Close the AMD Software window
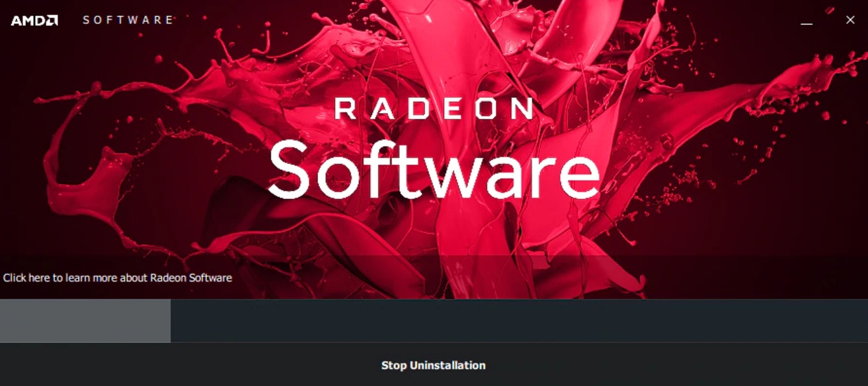868x386 pixels. tap(850, 20)
